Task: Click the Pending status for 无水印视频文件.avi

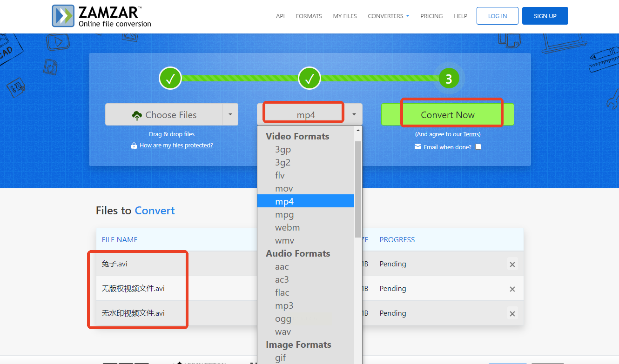Action: pos(393,313)
